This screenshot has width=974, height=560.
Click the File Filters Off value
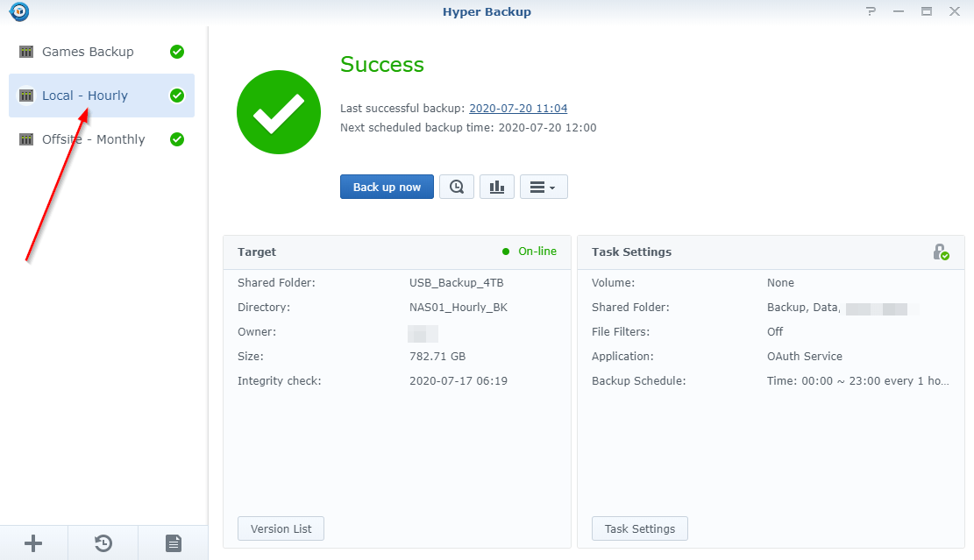tap(775, 331)
